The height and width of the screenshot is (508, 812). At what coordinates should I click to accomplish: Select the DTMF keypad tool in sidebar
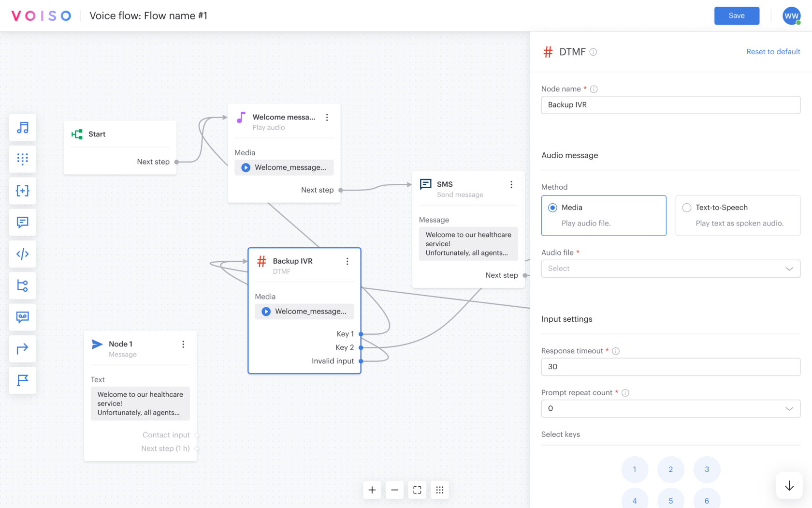tap(23, 159)
